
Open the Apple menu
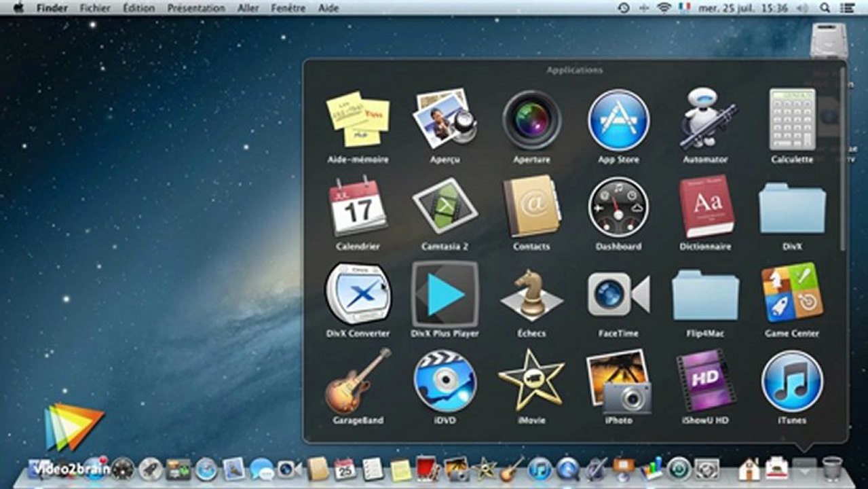pyautogui.click(x=19, y=7)
